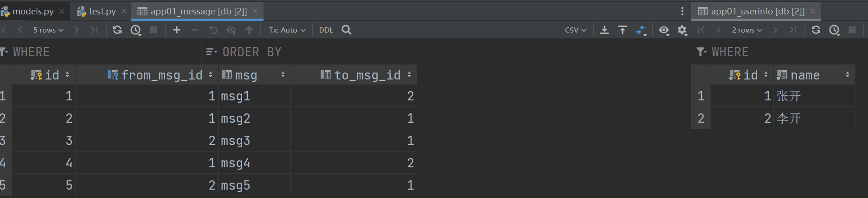Toggle sort on from_msg_id column
Viewport: 868px width, 198px height.
(210, 75)
